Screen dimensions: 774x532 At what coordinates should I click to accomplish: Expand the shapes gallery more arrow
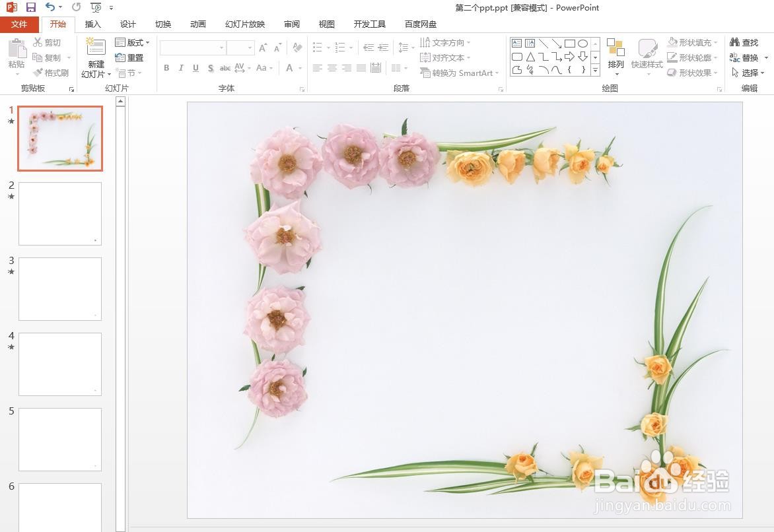595,71
